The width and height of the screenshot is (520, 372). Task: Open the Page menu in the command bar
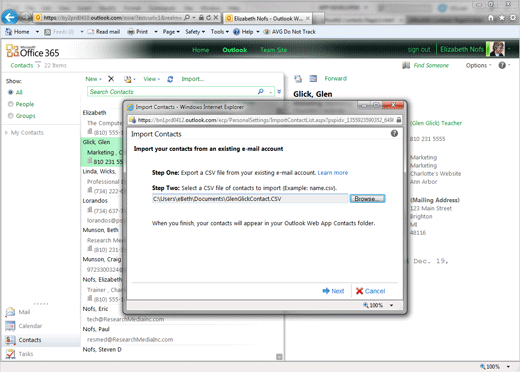171,32
